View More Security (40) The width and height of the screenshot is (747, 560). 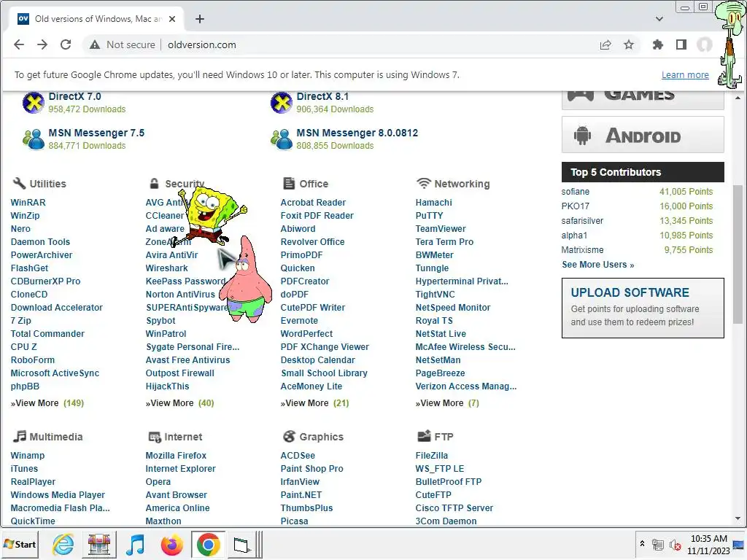coord(179,403)
